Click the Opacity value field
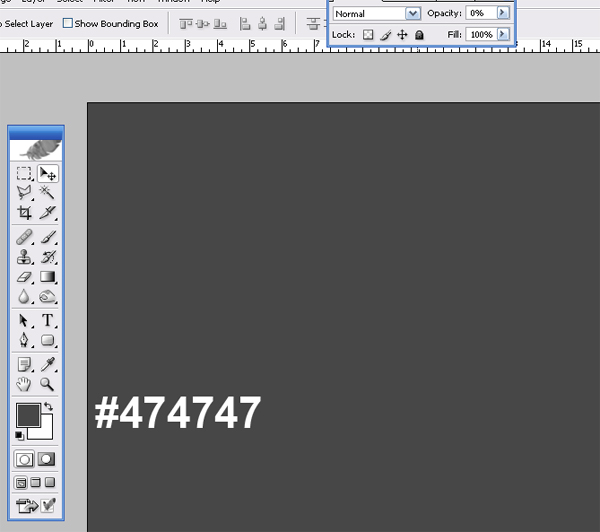The width and height of the screenshot is (600, 532). pyautogui.click(x=481, y=13)
